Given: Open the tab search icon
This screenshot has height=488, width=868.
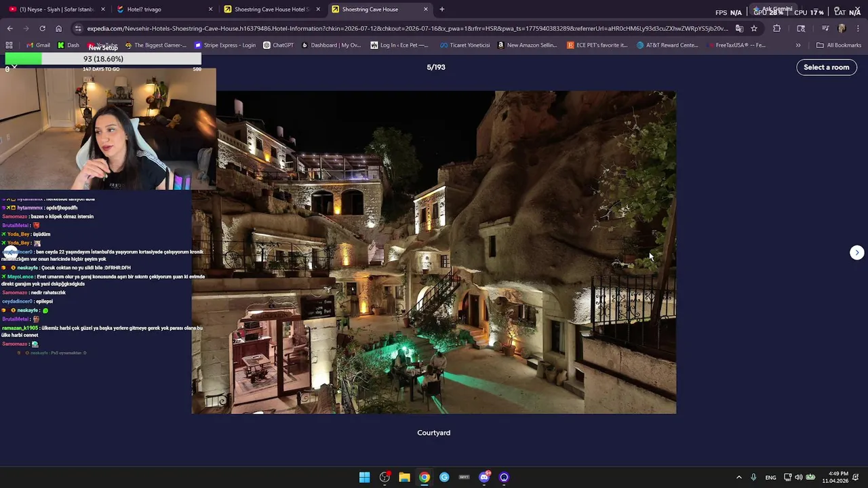Looking at the screenshot, I should point(801,28).
